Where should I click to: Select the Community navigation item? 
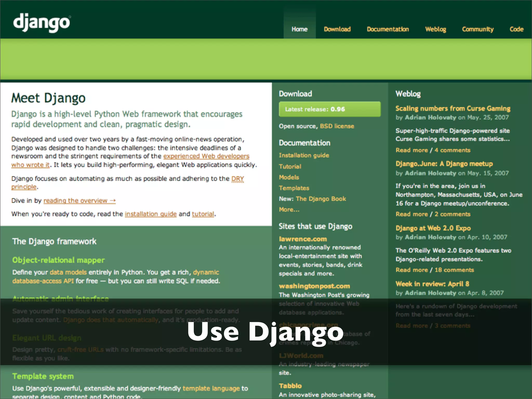477,29
